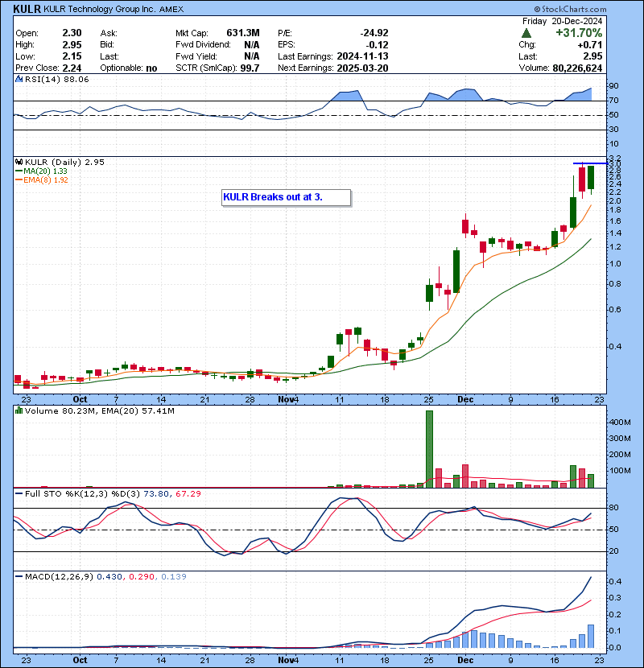Click the +31.70% percent change value
Viewport: 644px width, 668px height.
click(x=579, y=33)
